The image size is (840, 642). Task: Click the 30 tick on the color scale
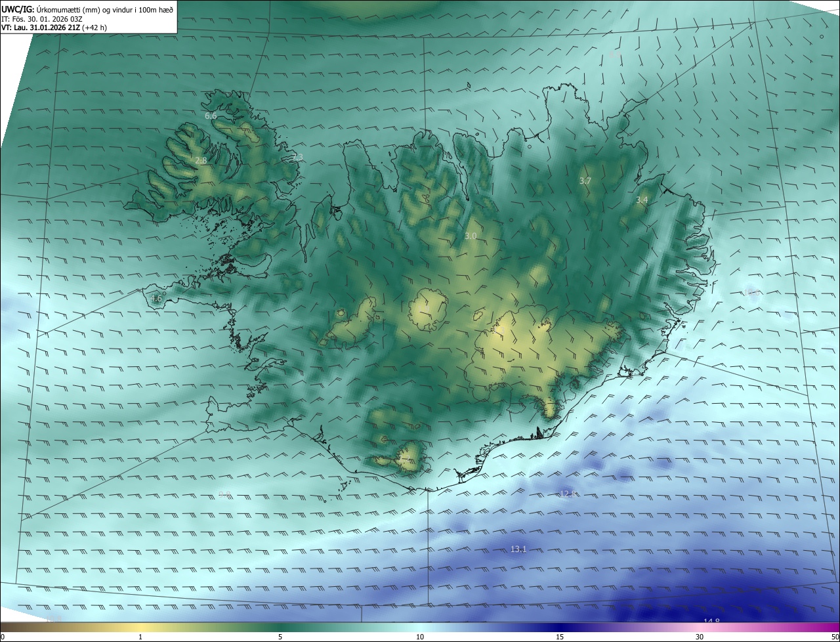700,637
